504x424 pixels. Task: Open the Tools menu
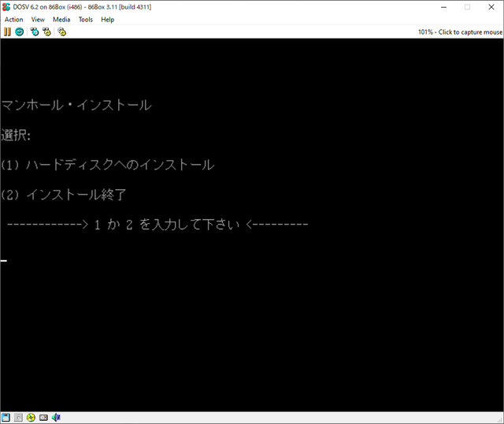click(86, 20)
